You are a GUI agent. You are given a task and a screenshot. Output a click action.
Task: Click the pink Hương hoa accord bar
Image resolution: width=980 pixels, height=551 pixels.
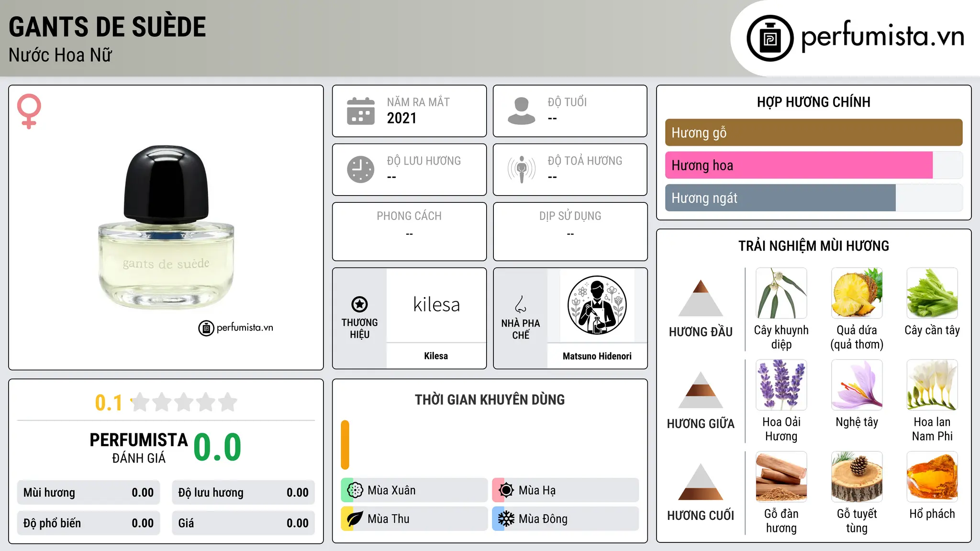799,165
